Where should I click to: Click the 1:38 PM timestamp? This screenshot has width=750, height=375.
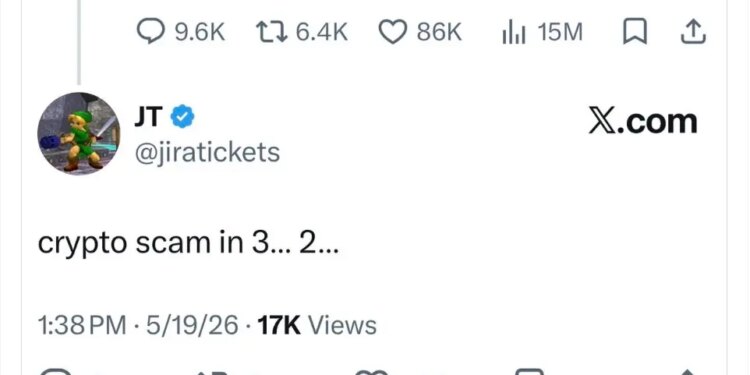82,325
